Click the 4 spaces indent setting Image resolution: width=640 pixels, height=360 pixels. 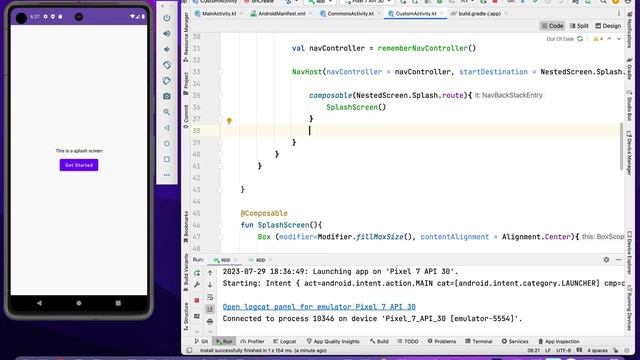point(597,351)
